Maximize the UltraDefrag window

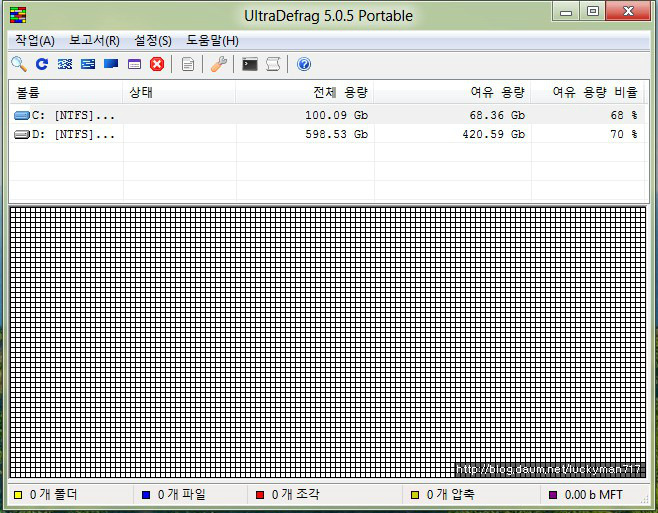(593, 12)
